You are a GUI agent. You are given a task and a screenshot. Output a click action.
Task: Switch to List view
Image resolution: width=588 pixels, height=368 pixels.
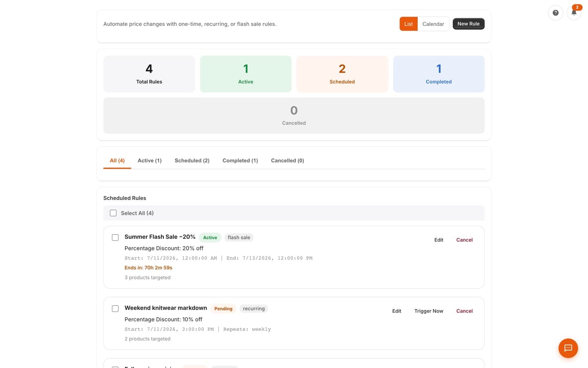pos(408,24)
